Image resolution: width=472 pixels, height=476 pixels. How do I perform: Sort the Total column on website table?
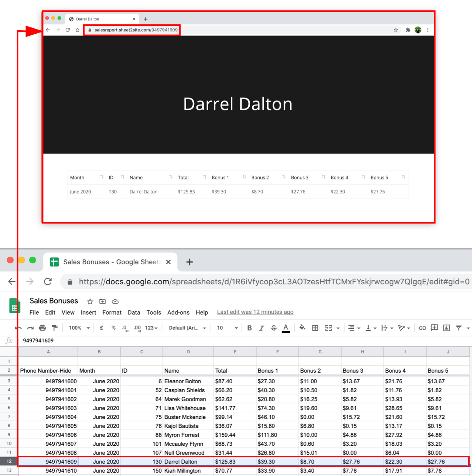tap(205, 177)
